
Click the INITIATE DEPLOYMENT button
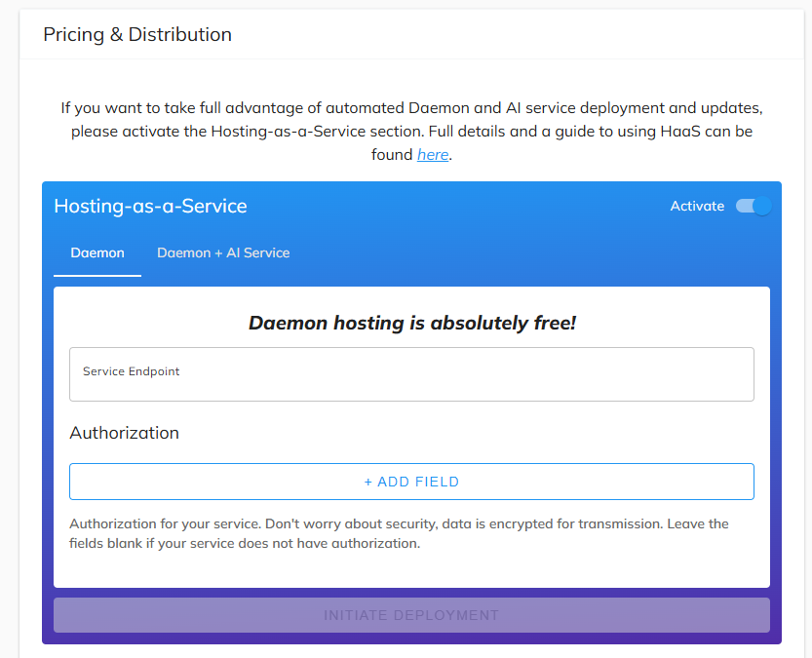tap(410, 615)
